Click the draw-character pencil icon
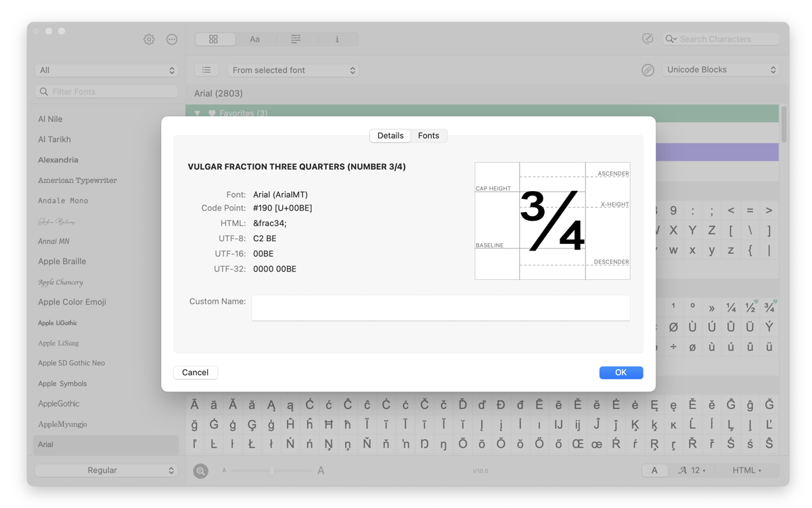This screenshot has height=508, width=812. (x=648, y=39)
